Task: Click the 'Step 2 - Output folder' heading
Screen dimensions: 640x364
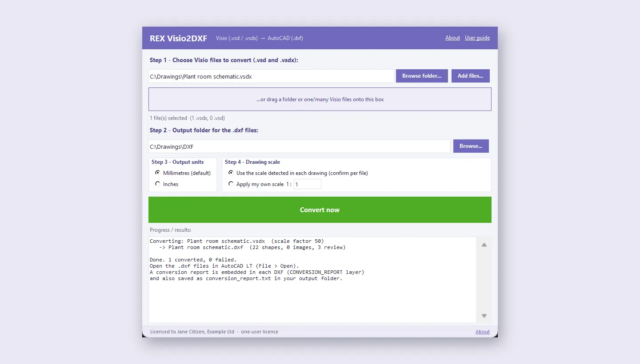Action: (x=204, y=130)
